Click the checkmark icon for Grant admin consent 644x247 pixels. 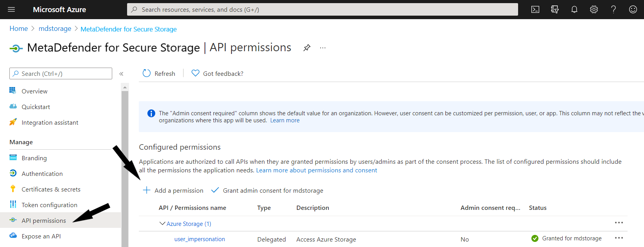[x=215, y=190]
